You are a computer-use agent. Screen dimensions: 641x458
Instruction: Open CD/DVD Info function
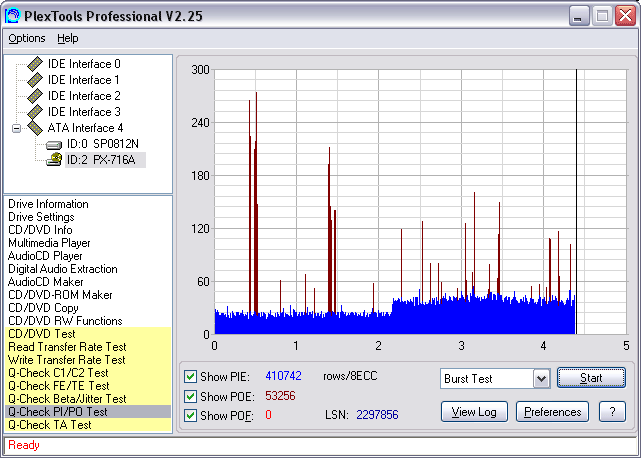coord(40,230)
